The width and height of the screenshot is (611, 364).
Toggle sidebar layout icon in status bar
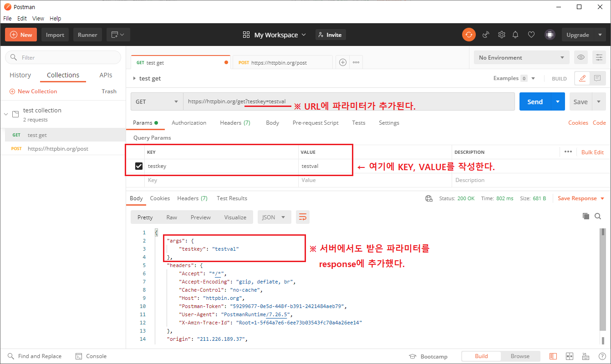(x=553, y=356)
